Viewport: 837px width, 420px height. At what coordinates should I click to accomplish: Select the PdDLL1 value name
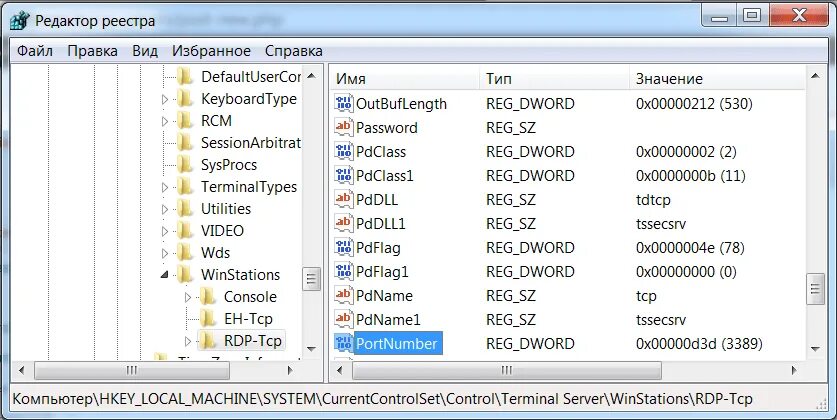[x=381, y=224]
